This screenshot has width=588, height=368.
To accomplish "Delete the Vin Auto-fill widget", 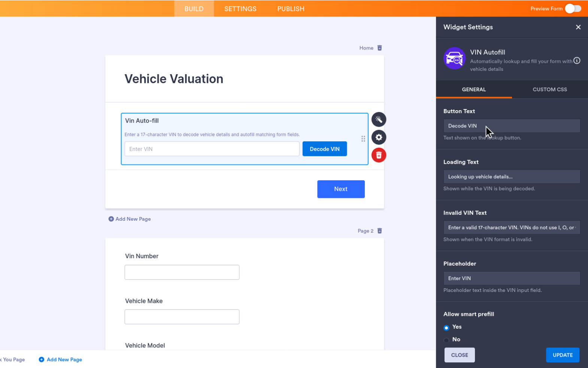I will pyautogui.click(x=379, y=155).
